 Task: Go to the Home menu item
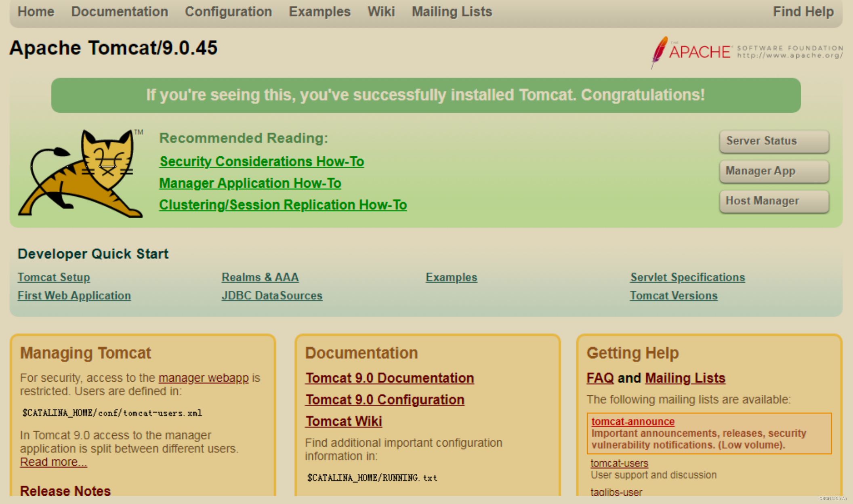(x=36, y=12)
